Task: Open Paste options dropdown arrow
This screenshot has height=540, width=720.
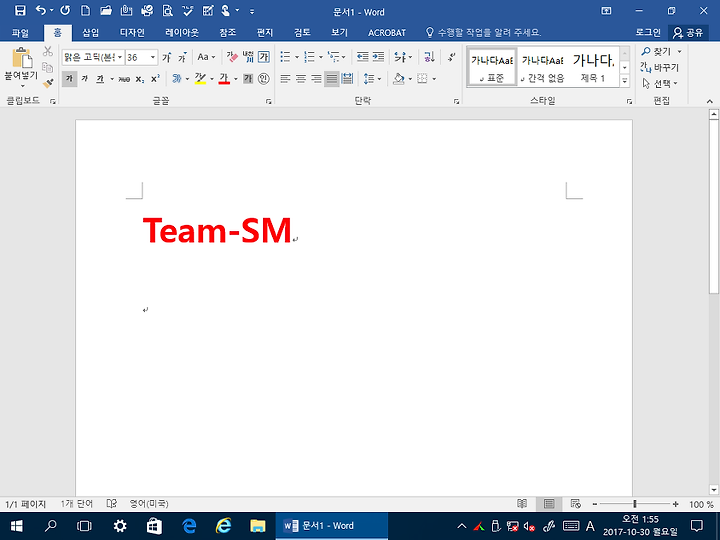Action: (22, 87)
